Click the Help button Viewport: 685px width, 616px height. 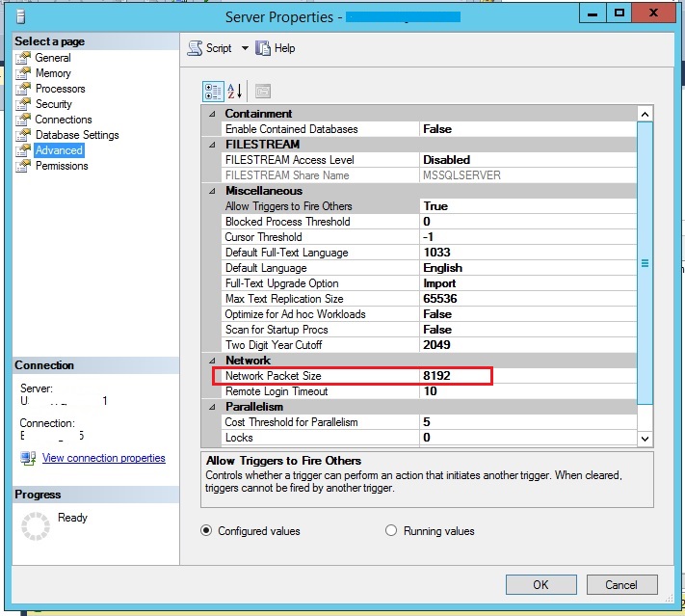(x=276, y=48)
